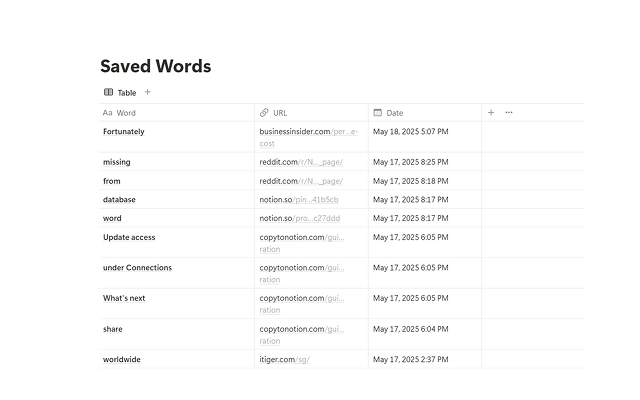
Task: Open the 'Update access' word entry
Action: click(x=129, y=237)
